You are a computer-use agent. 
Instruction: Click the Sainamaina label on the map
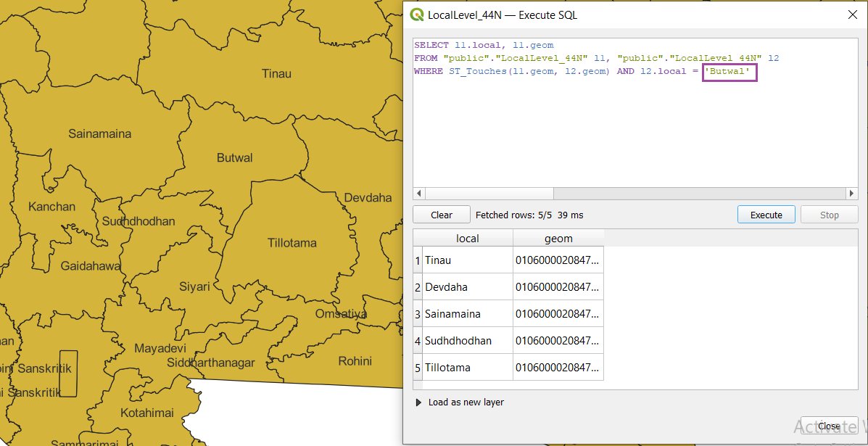click(99, 133)
